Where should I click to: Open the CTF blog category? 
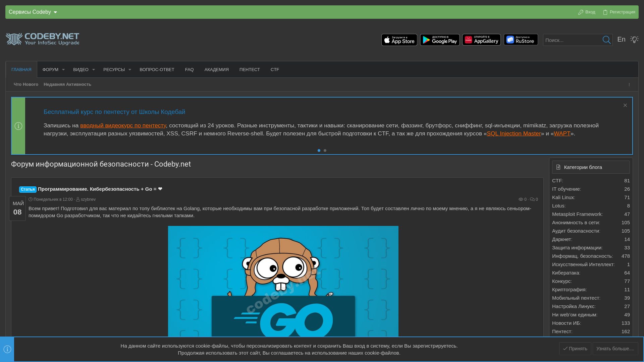tap(558, 181)
